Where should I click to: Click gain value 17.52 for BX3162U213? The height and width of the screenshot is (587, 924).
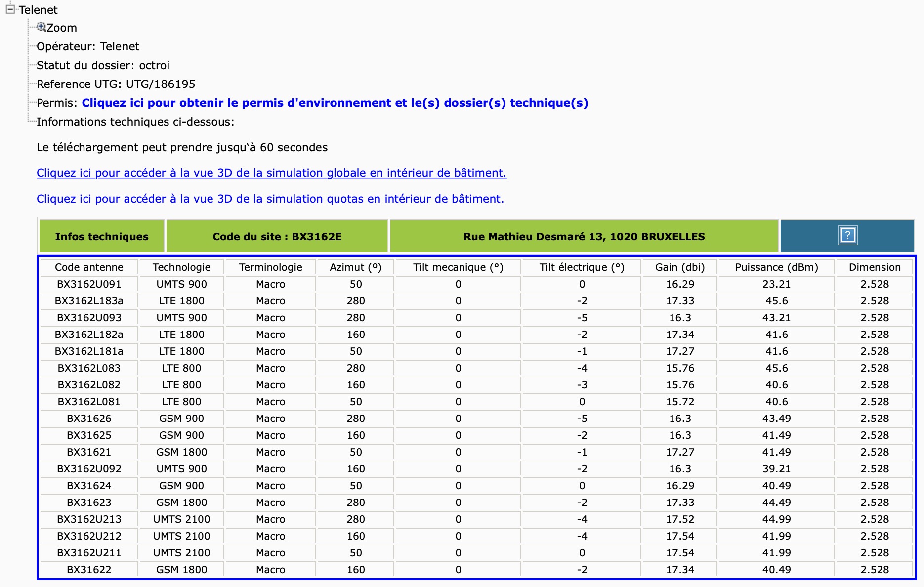(x=680, y=519)
